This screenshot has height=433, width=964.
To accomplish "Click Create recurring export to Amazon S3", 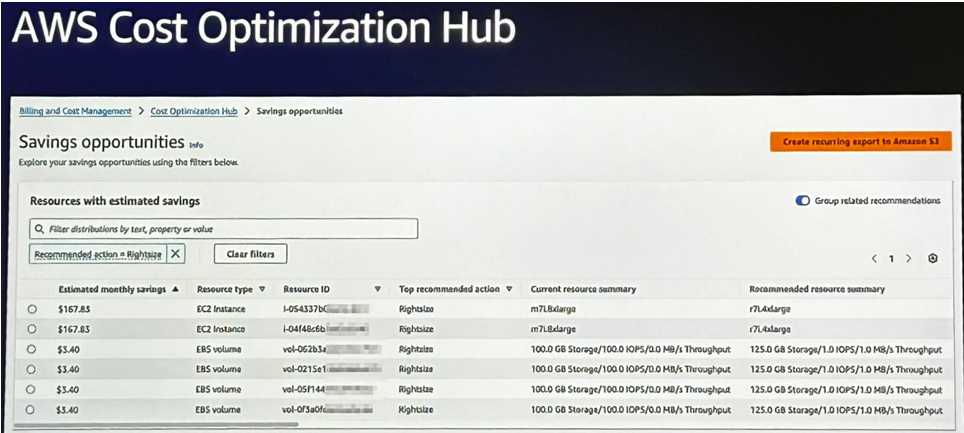I will (860, 142).
